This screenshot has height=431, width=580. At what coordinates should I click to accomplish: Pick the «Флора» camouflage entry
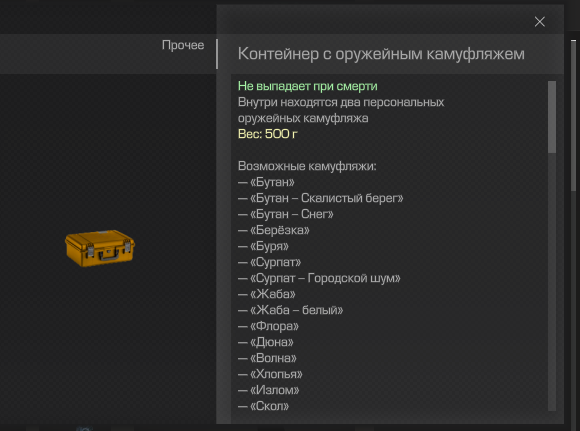click(x=268, y=326)
